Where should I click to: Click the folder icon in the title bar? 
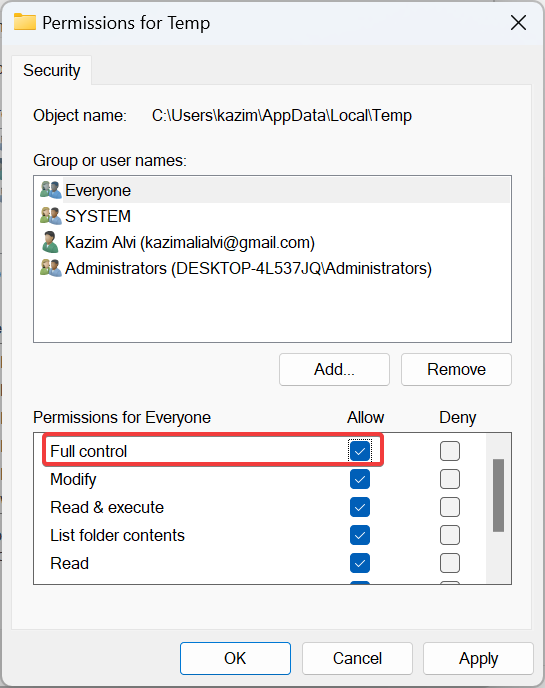(x=25, y=22)
